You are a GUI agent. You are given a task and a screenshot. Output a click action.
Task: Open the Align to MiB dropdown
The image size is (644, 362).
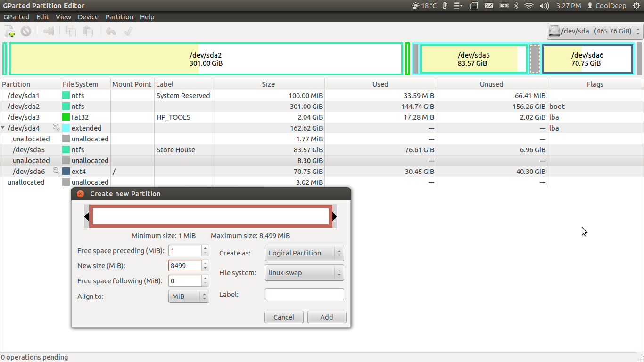click(189, 296)
